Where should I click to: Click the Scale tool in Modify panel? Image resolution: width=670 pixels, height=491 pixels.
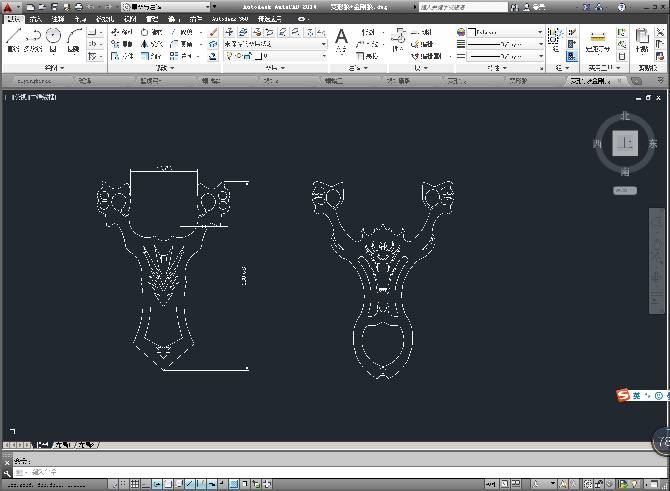click(151, 56)
